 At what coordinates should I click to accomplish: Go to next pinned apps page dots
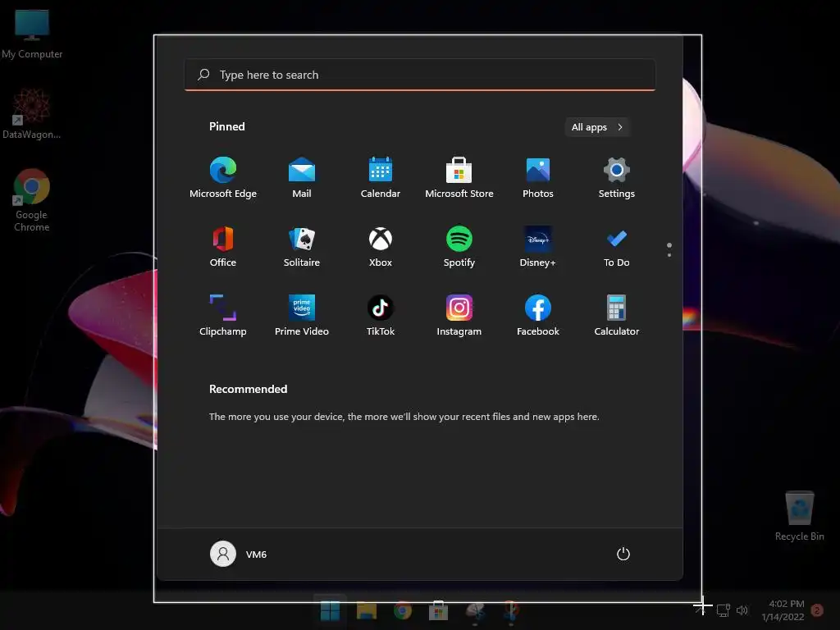coord(669,249)
